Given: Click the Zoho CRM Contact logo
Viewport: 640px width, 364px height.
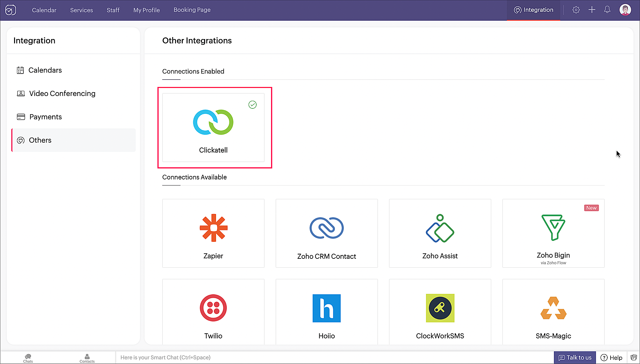Looking at the screenshot, I should (x=327, y=228).
